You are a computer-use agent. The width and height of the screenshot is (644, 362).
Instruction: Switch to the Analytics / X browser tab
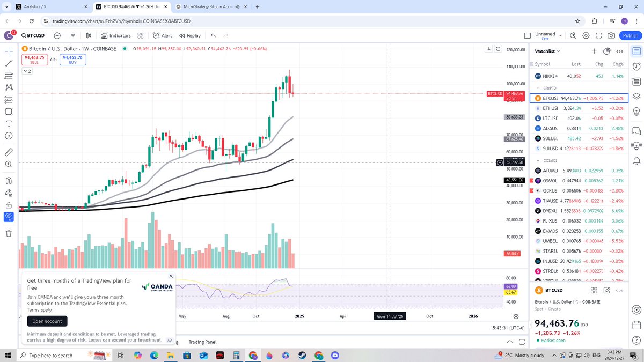50,6
